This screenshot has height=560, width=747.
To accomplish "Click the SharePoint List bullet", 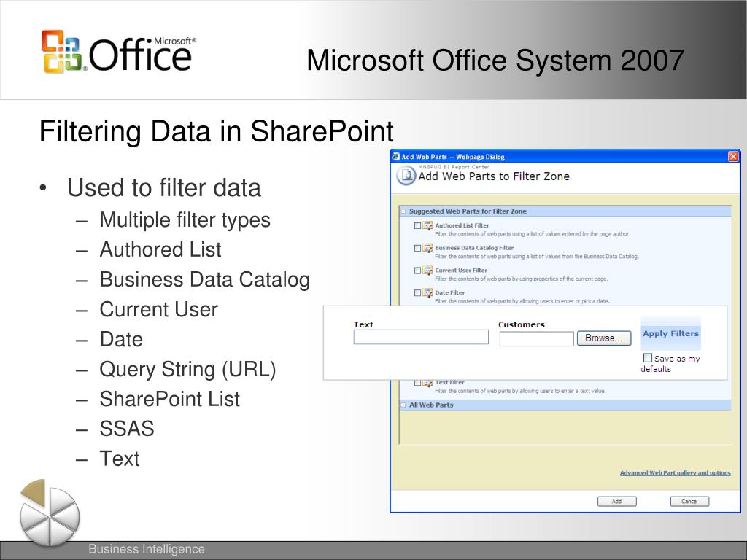I will [x=169, y=399].
